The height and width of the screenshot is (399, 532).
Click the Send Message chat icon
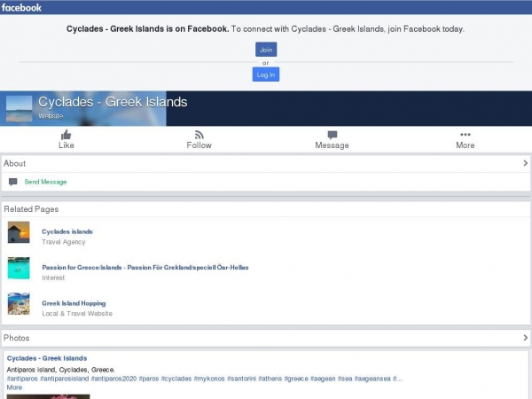[13, 182]
